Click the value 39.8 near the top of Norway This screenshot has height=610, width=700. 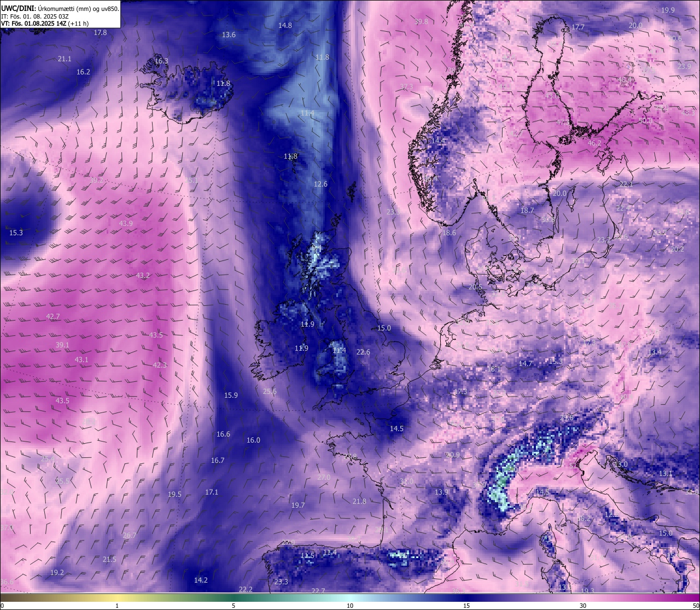421,22
